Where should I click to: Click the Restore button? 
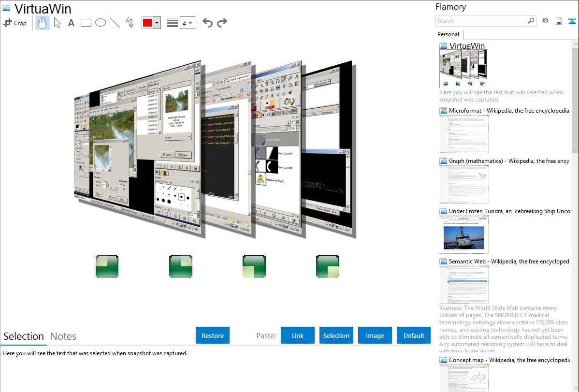[213, 335]
